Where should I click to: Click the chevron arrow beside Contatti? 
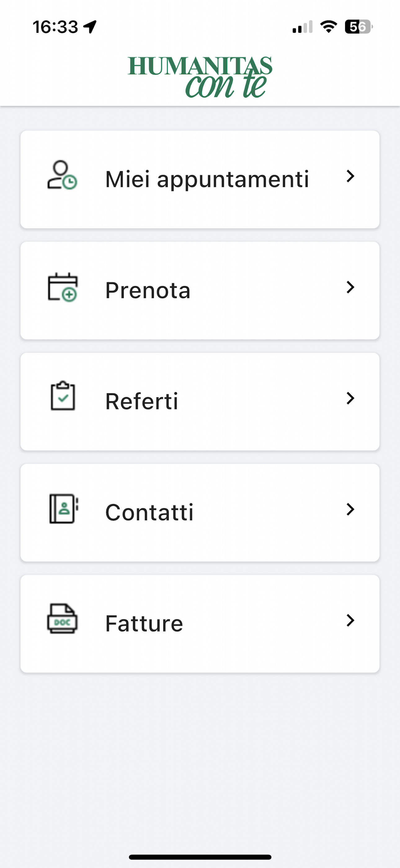point(350,509)
